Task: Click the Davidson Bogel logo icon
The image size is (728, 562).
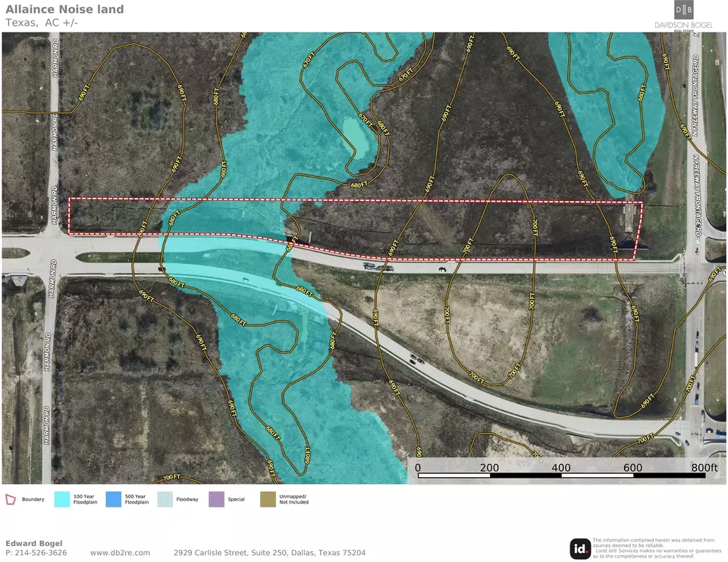Action: click(683, 10)
